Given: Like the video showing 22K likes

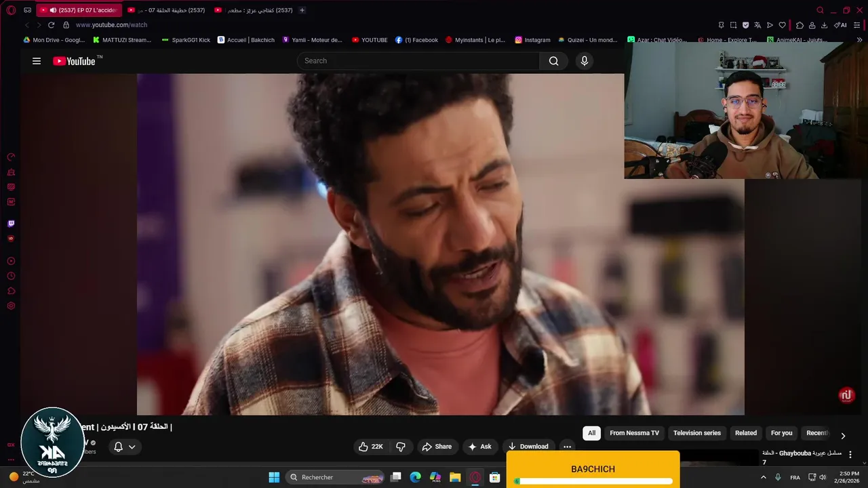Looking at the screenshot, I should 372,447.
